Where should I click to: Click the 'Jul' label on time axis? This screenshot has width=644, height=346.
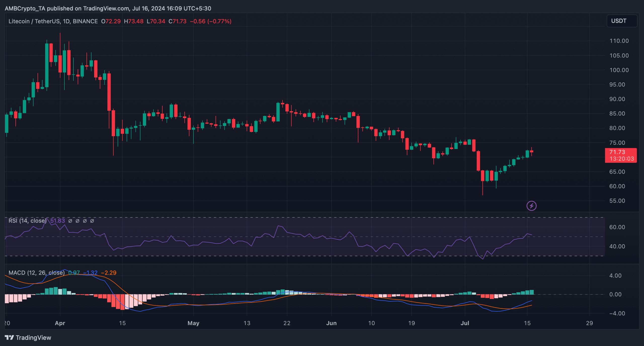point(465,323)
